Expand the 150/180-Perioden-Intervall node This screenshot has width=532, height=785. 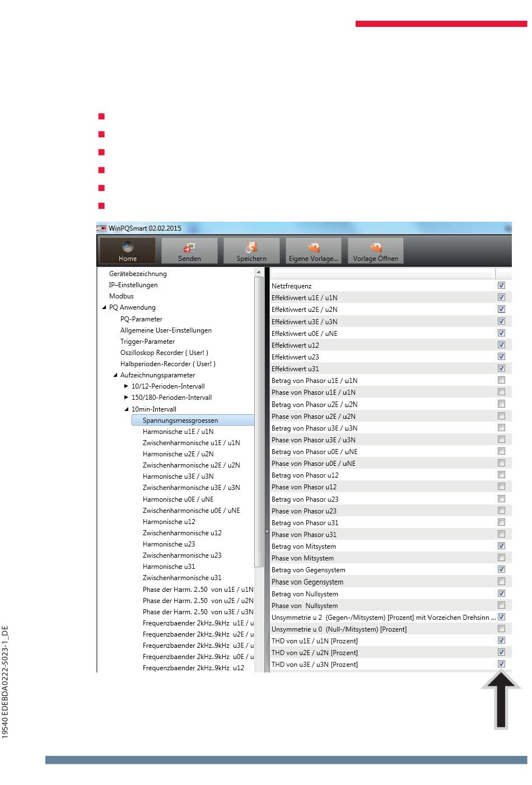(127, 398)
